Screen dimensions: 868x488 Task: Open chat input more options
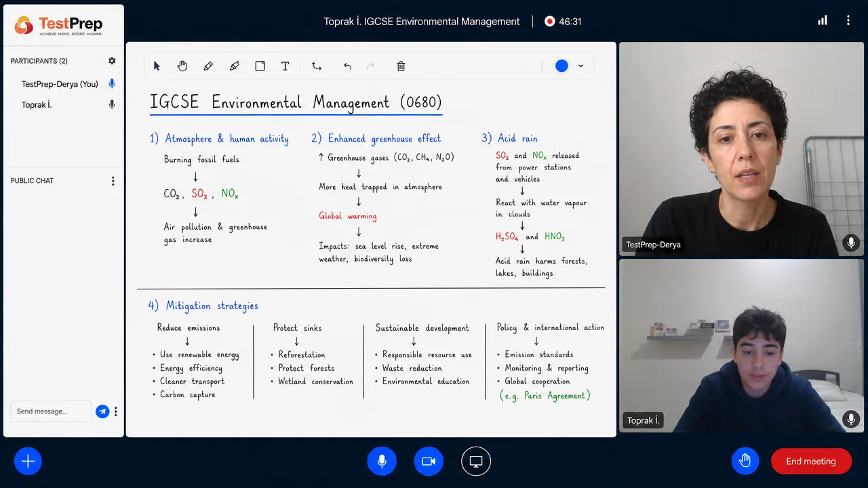point(116,411)
